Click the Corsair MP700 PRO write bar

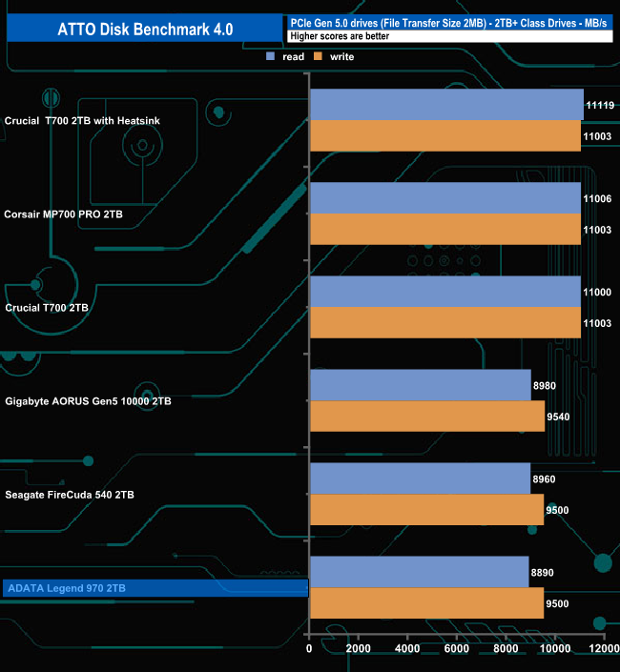pos(445,230)
